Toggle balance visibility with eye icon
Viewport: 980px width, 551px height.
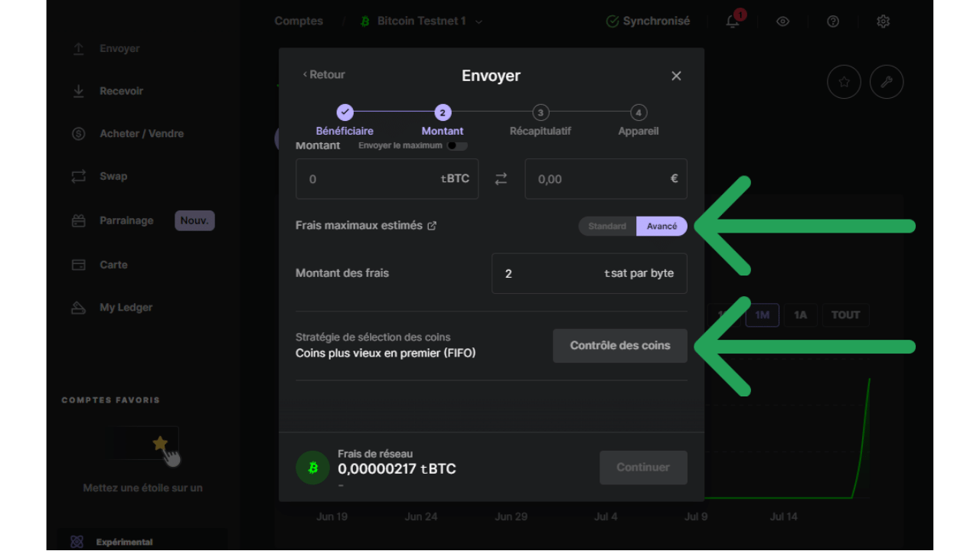782,21
